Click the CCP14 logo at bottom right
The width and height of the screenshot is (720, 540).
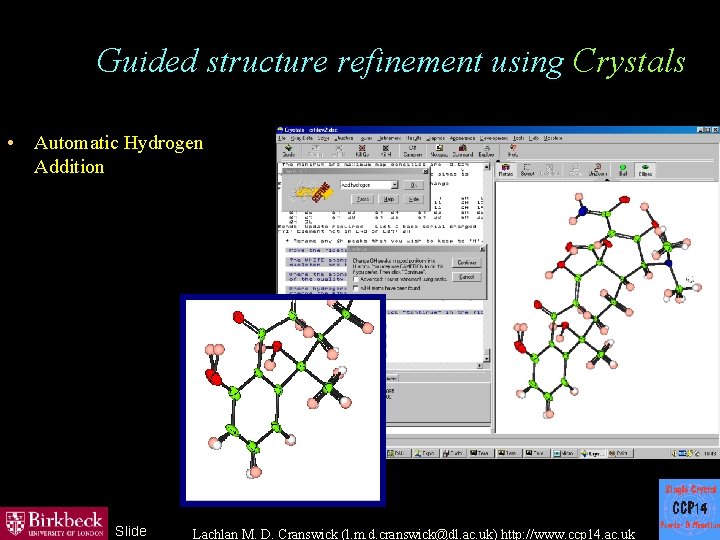[689, 509]
